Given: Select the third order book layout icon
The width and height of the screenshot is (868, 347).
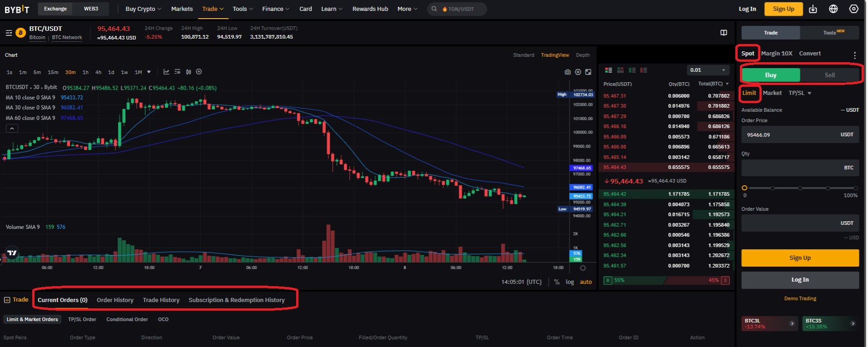Looking at the screenshot, I should point(632,70).
